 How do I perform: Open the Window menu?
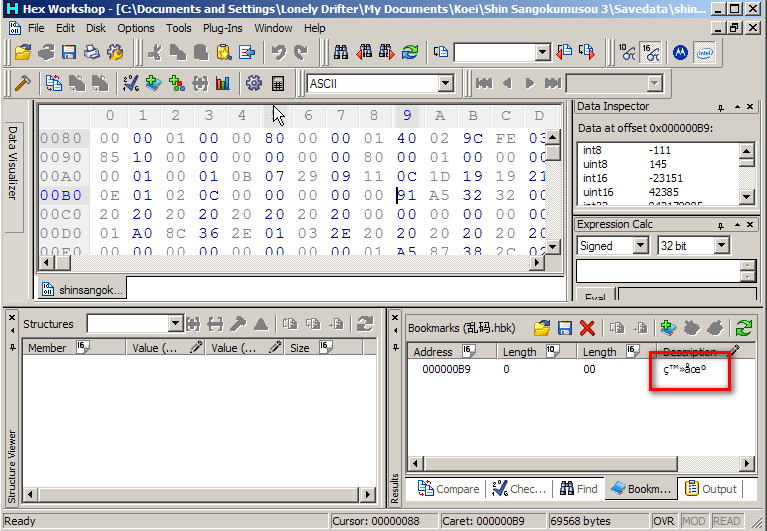click(x=273, y=28)
